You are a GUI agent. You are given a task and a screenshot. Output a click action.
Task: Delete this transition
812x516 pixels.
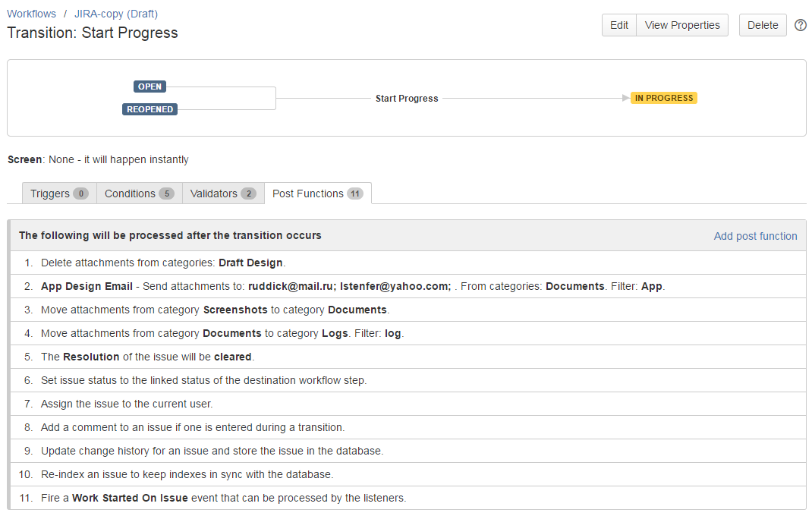point(763,25)
